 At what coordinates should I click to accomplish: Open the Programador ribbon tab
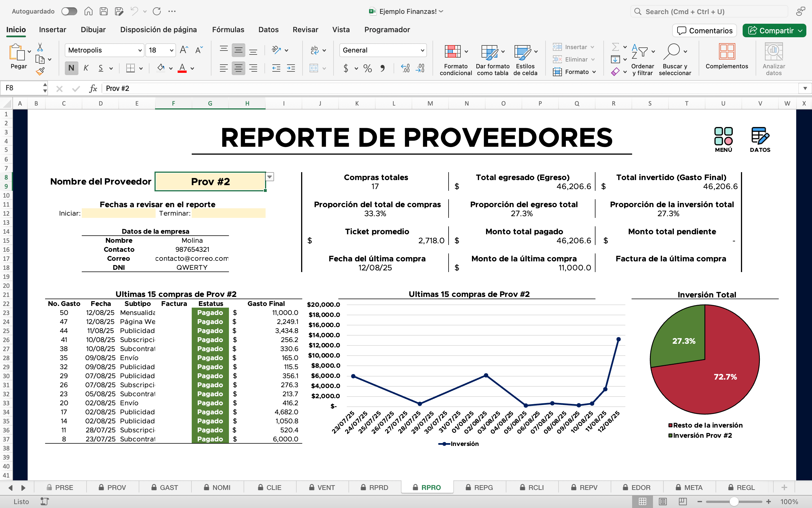[x=387, y=30]
